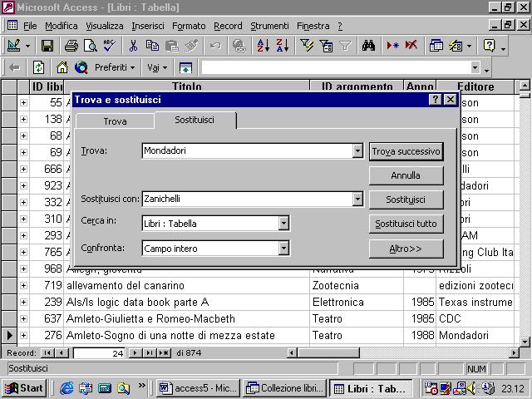Click the horizontal scrollbar thumb
Image resolution: width=532 pixels, height=399 pixels.
pyautogui.click(x=328, y=353)
